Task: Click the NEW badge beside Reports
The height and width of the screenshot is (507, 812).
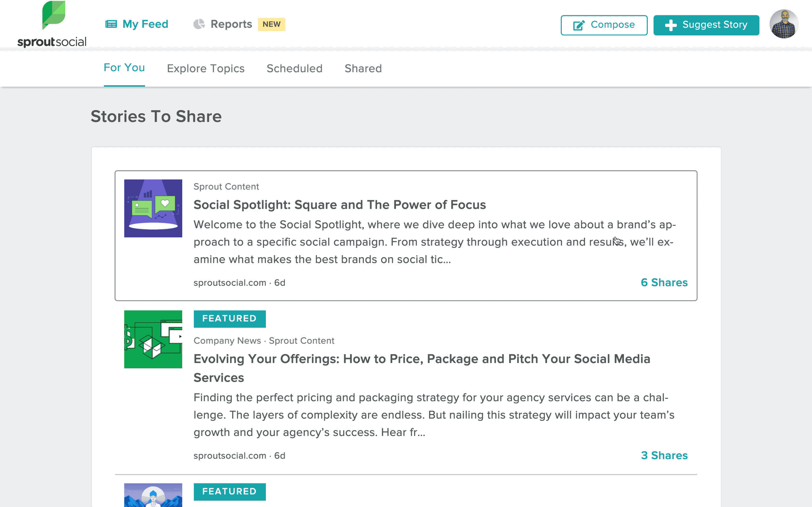Action: point(272,24)
